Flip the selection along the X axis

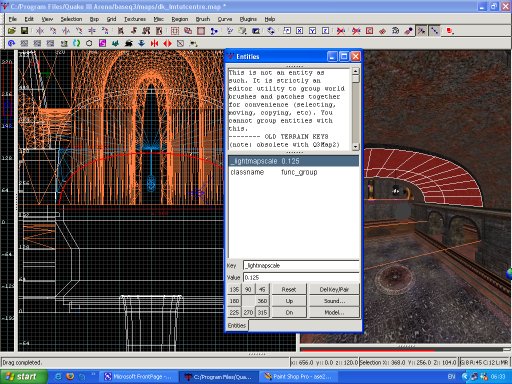tap(40, 31)
